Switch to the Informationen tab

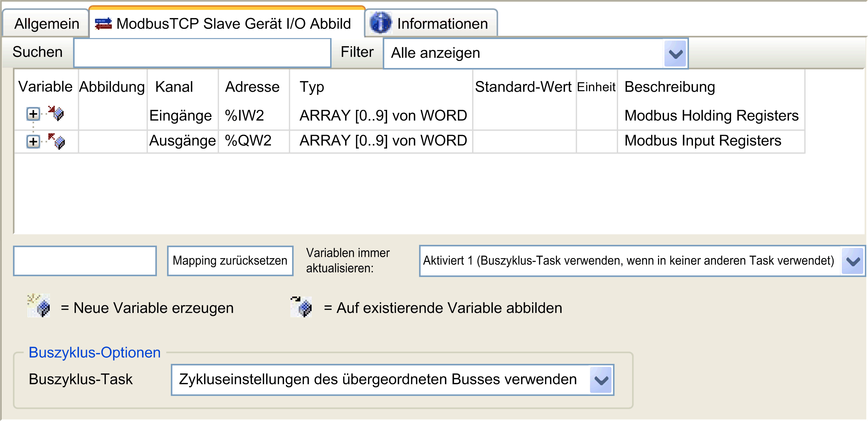pos(442,24)
